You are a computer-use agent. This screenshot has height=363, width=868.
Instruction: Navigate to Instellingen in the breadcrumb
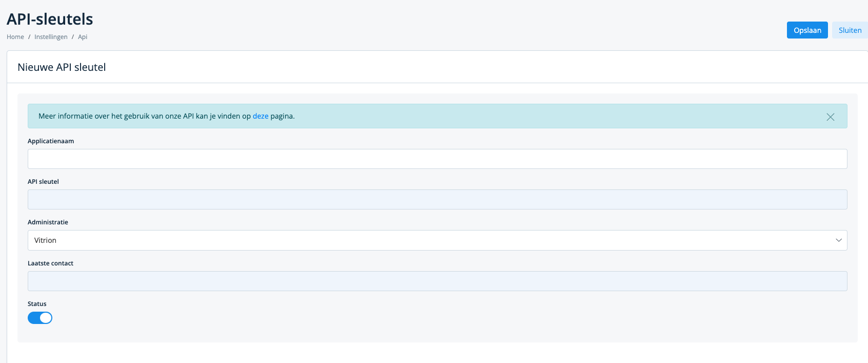pyautogui.click(x=51, y=37)
